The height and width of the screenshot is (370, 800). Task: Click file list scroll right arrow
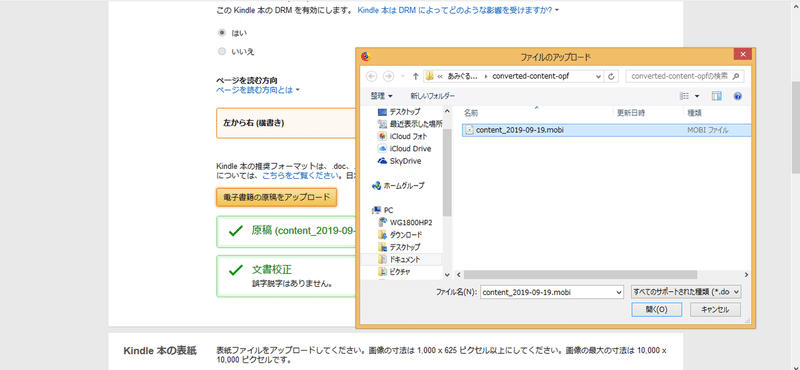point(747,275)
